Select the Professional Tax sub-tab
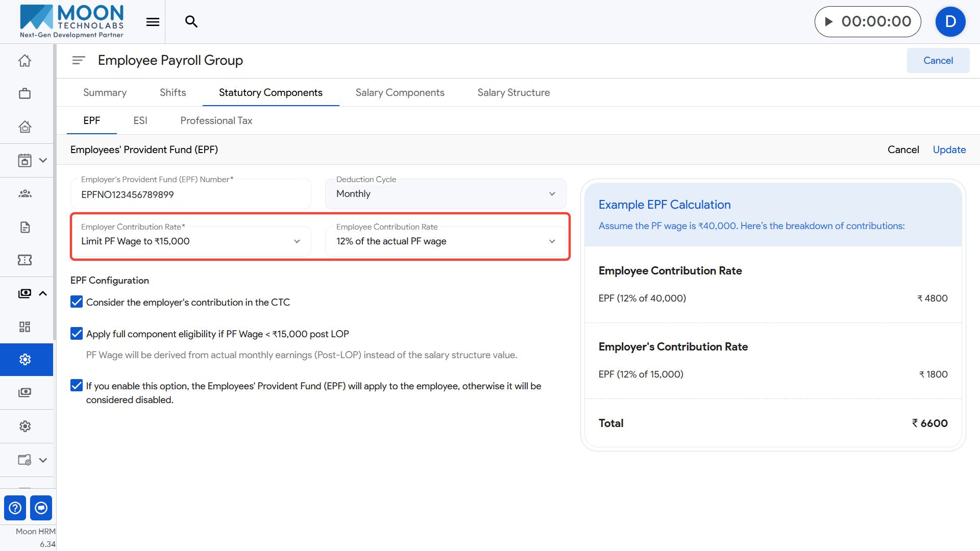The width and height of the screenshot is (980, 551). tap(216, 120)
